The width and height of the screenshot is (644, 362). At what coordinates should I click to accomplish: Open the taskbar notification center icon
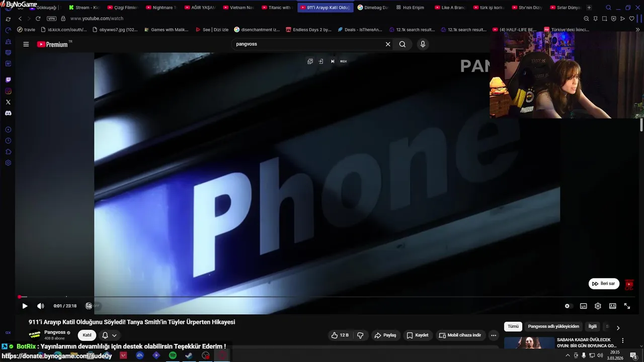coord(633,355)
